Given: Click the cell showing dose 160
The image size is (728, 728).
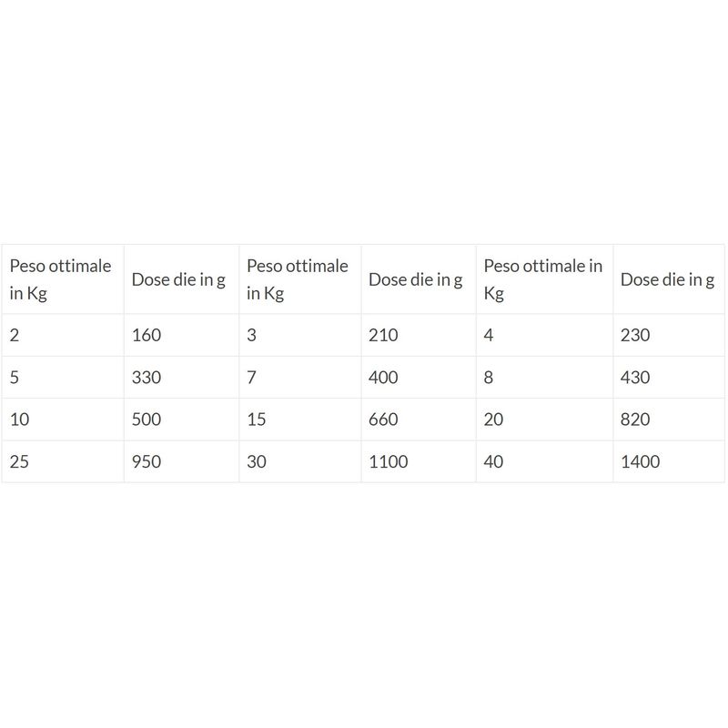Looking at the screenshot, I should tap(147, 335).
